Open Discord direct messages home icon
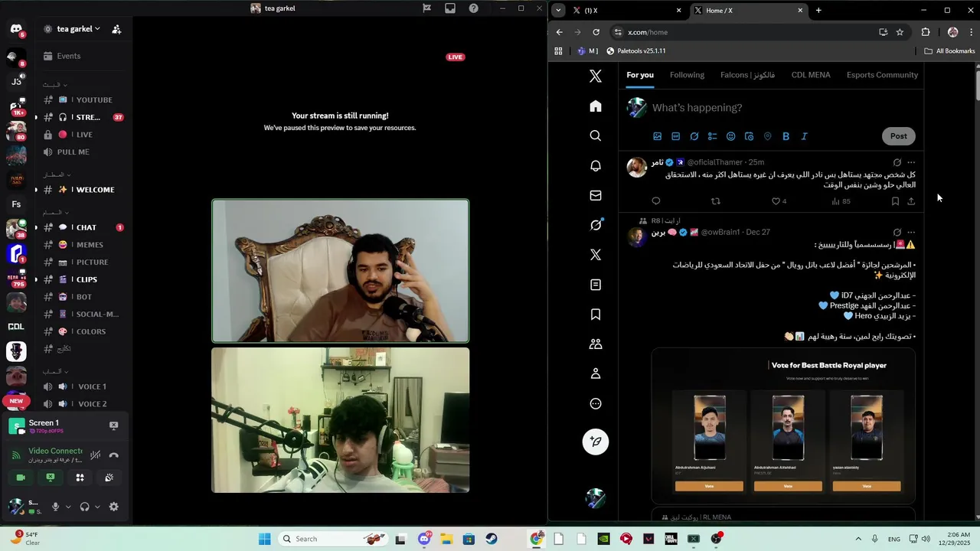Image resolution: width=980 pixels, height=551 pixels. tap(16, 29)
